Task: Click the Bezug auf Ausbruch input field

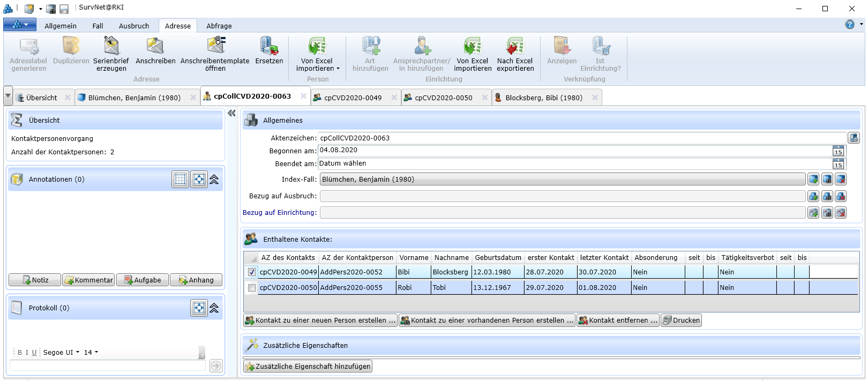Action: click(x=562, y=196)
